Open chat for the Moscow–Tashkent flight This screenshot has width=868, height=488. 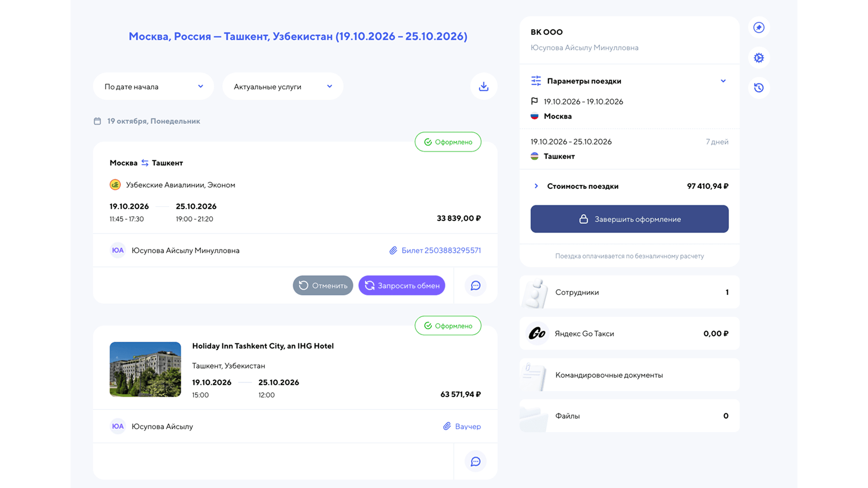[x=475, y=286]
